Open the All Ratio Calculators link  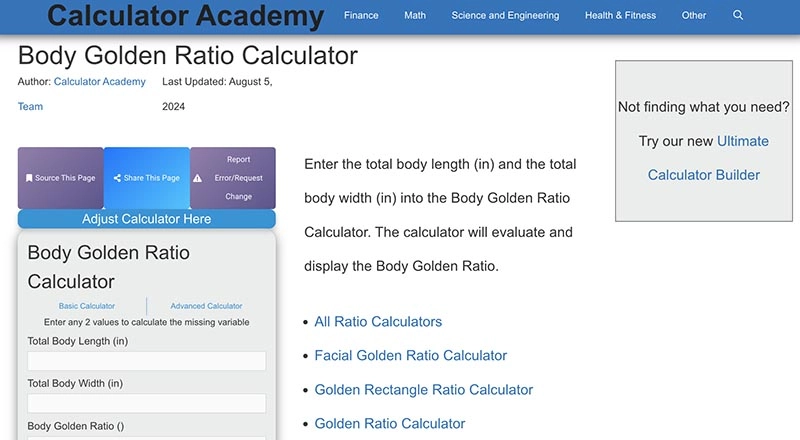coord(378,322)
